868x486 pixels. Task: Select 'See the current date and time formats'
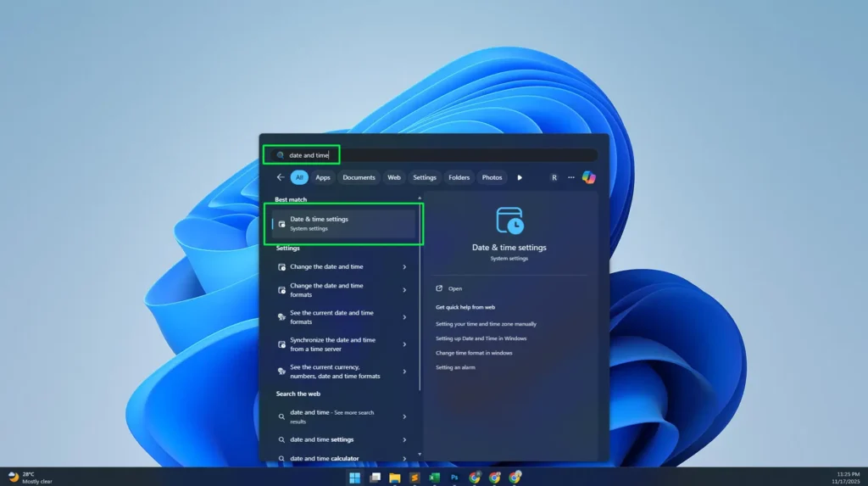click(x=344, y=317)
